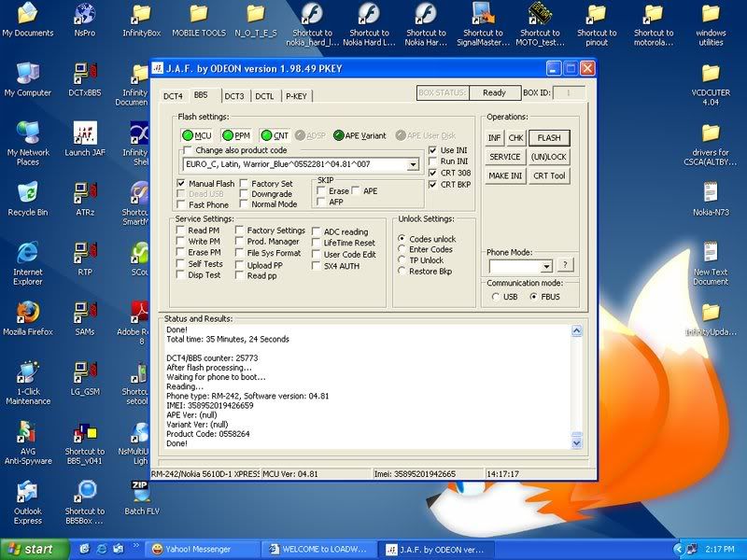Screen dimensions: 747x560
Task: Click the Phone Mode question mark button
Action: (566, 265)
